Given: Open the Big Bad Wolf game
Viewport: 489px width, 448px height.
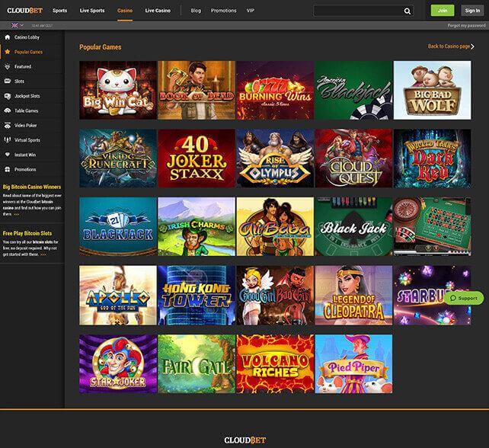Looking at the screenshot, I should (432, 90).
